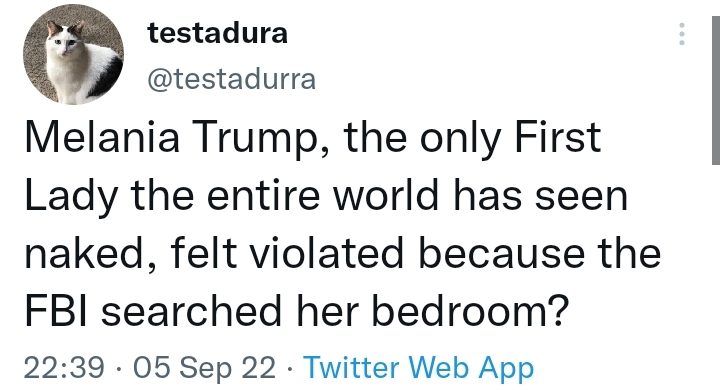Click the word "Lady" in the tweet
This screenshot has height=390, width=720.
(x=71, y=197)
